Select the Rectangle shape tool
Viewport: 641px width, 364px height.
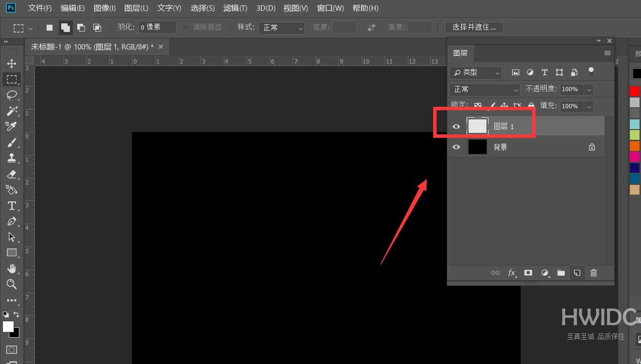click(12, 253)
